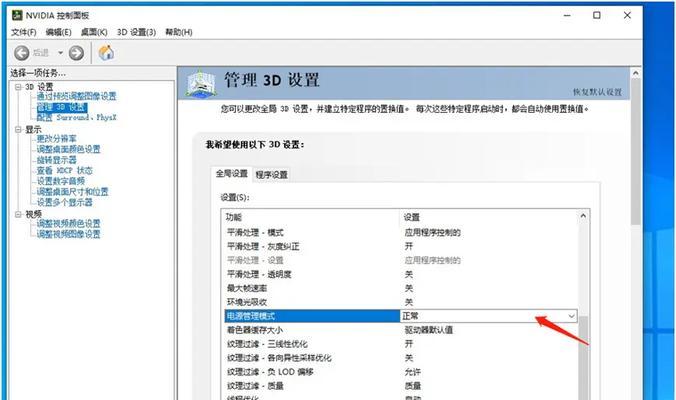
Task: Open the 帮助(H) menu
Action: (x=178, y=32)
